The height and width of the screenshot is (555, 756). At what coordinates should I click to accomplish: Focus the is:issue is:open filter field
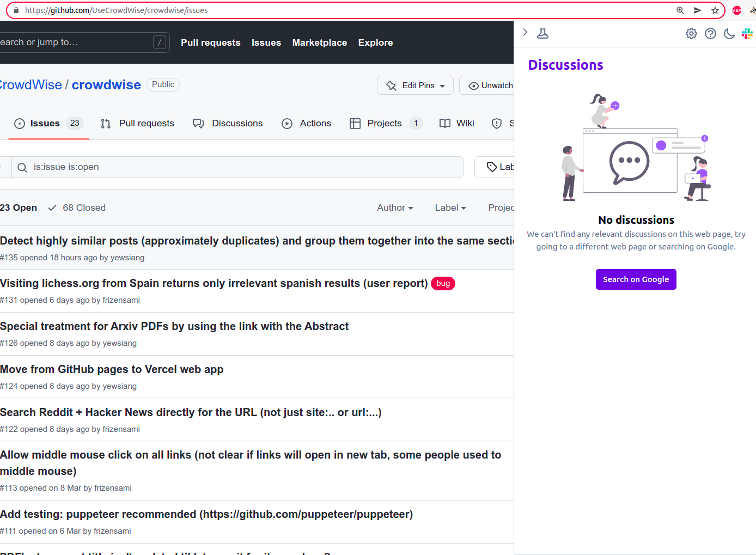pos(237,167)
